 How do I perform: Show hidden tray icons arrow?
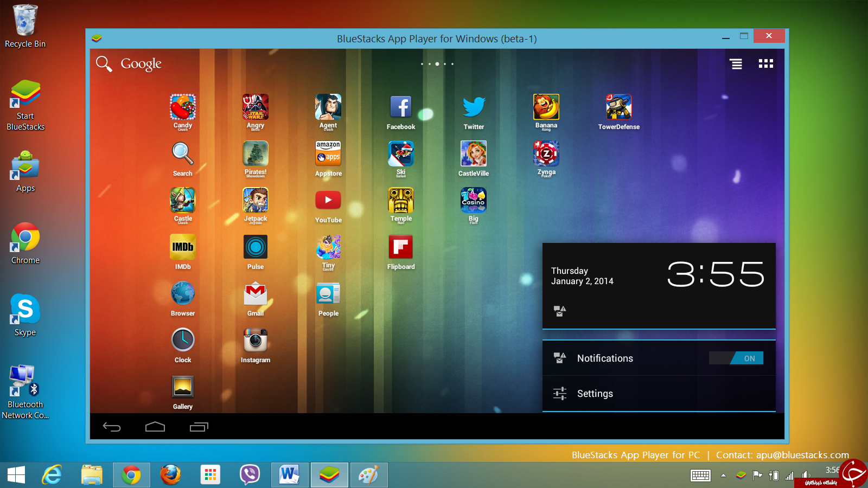point(723,476)
